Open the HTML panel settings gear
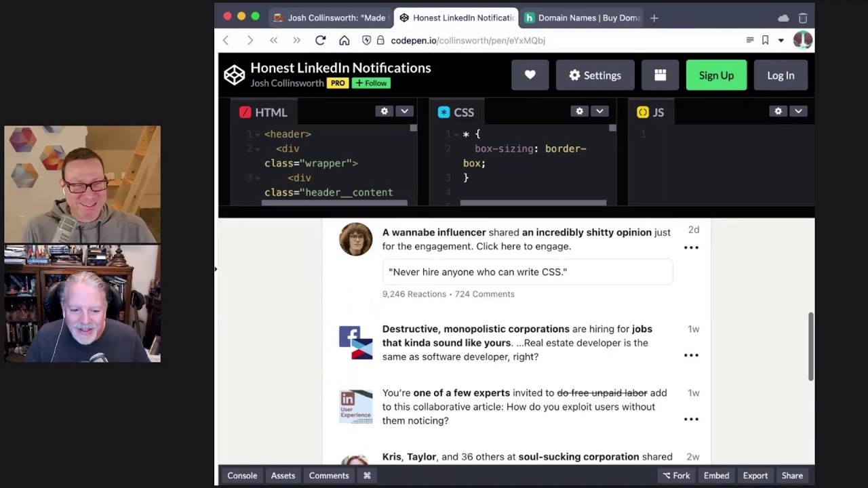Viewport: 868px width, 488px height. tap(384, 110)
